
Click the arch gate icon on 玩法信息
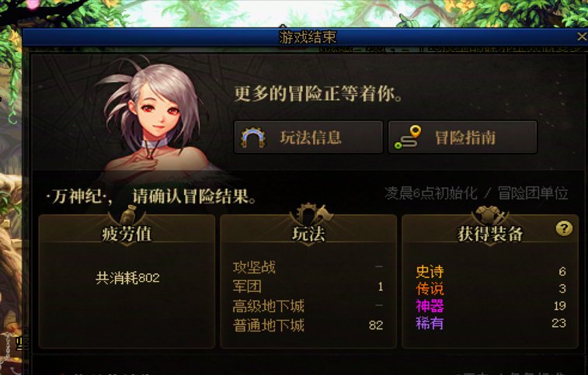[x=253, y=137]
